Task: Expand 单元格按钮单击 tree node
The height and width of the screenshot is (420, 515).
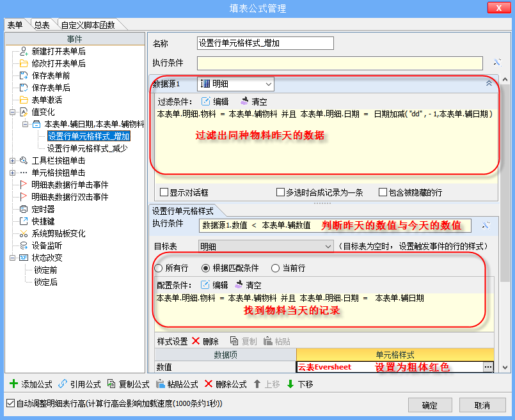Action: coord(13,173)
